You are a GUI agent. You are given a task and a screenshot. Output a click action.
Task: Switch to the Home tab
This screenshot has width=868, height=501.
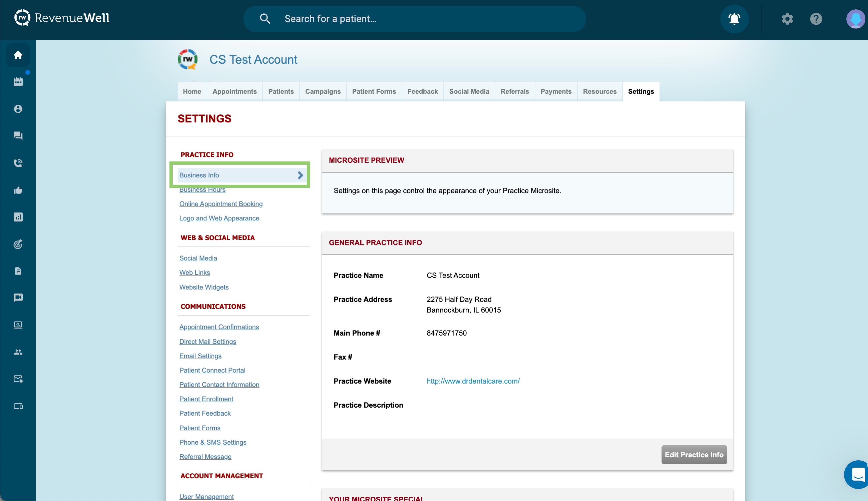tap(192, 91)
